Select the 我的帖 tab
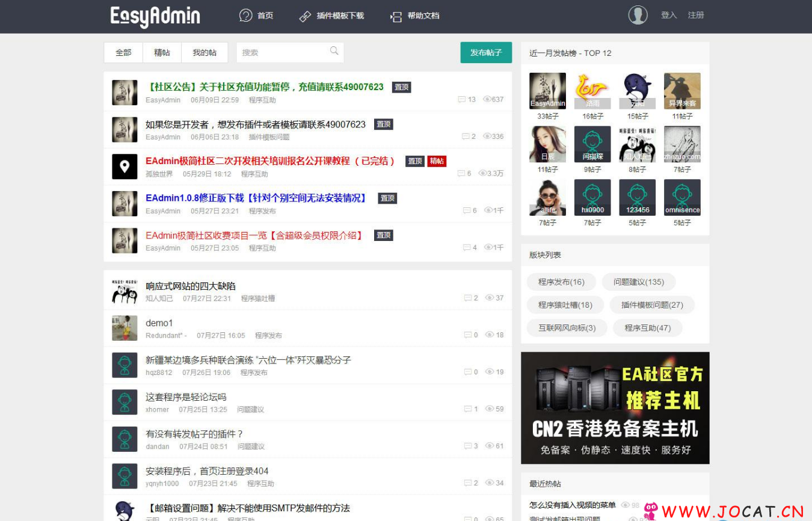812x521 pixels. pos(205,52)
